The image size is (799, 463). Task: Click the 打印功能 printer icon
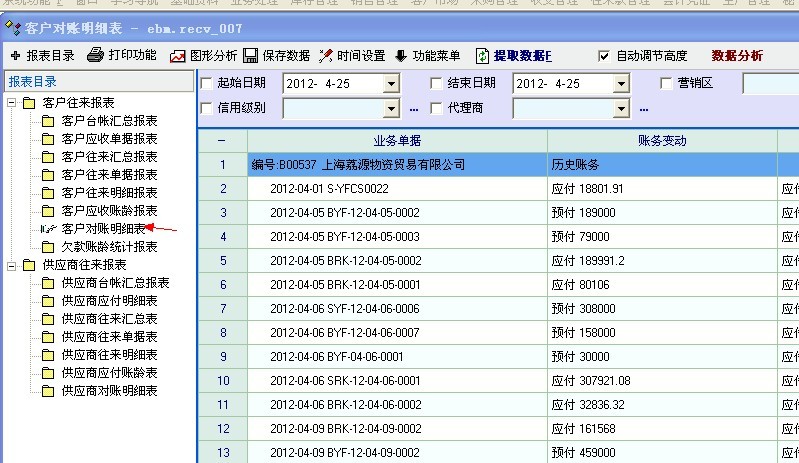[x=95, y=56]
